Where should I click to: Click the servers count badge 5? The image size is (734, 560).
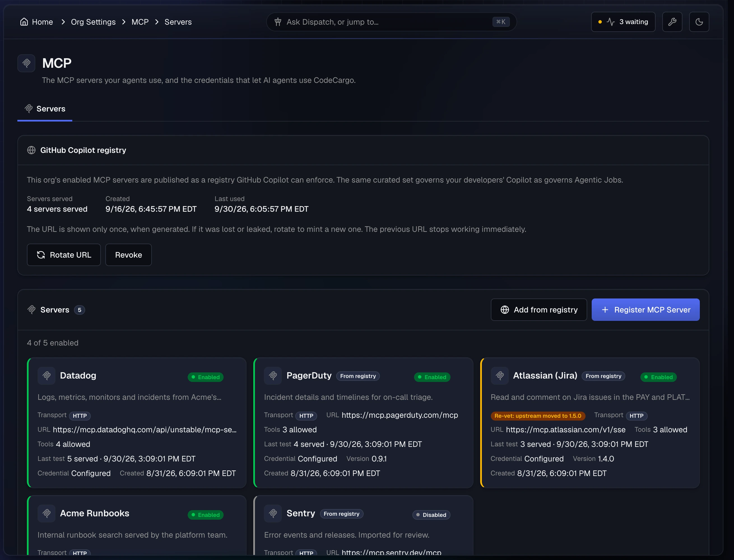(x=79, y=310)
